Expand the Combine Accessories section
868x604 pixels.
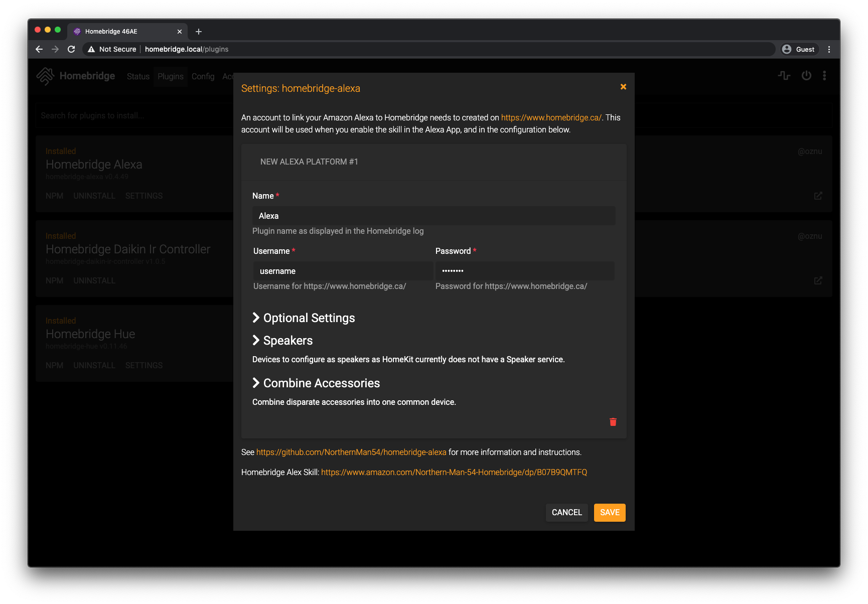(x=316, y=383)
